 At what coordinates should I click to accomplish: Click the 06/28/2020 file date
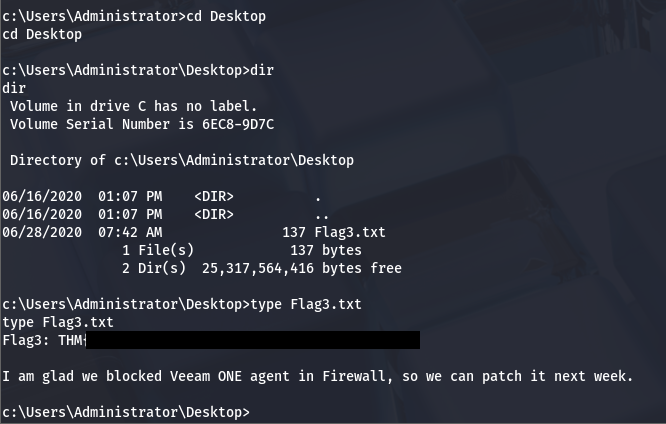pos(42,232)
